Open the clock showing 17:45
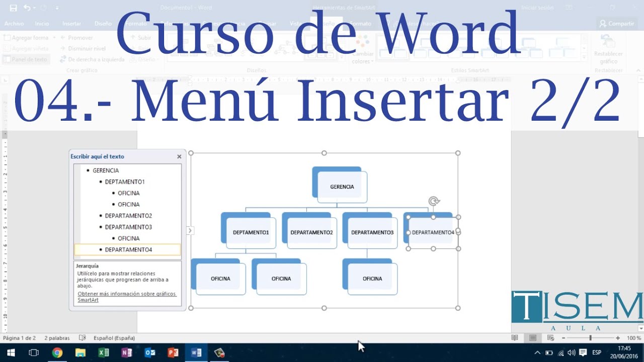The width and height of the screenshot is (644, 362). coord(624,353)
